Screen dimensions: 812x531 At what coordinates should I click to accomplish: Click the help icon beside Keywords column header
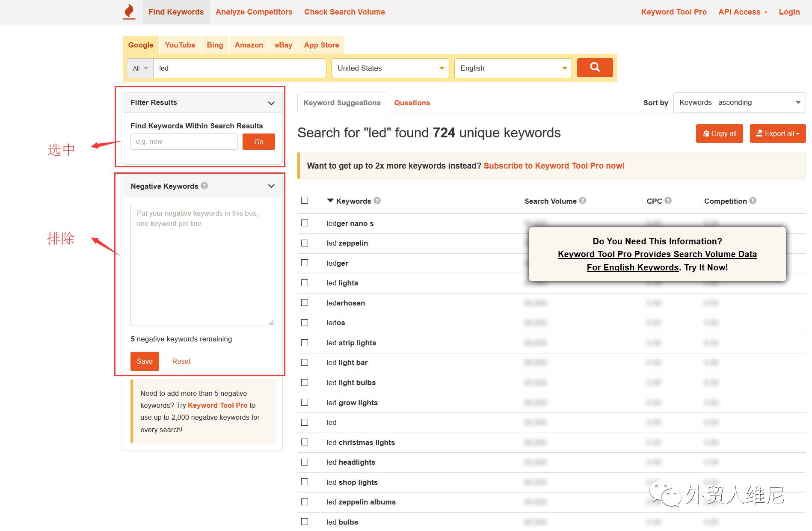click(x=377, y=200)
